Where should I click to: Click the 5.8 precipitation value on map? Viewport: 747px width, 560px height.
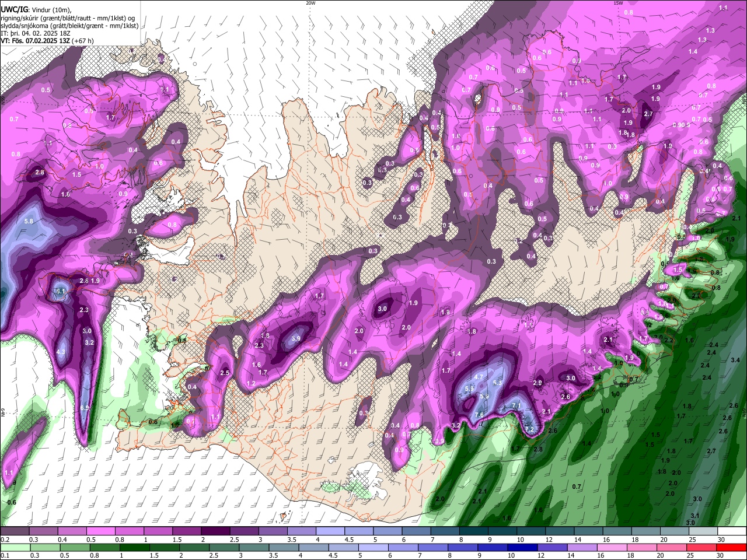click(x=29, y=222)
